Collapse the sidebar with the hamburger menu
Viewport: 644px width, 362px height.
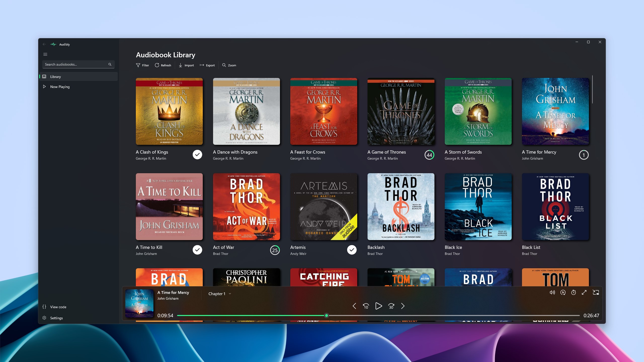pos(46,54)
